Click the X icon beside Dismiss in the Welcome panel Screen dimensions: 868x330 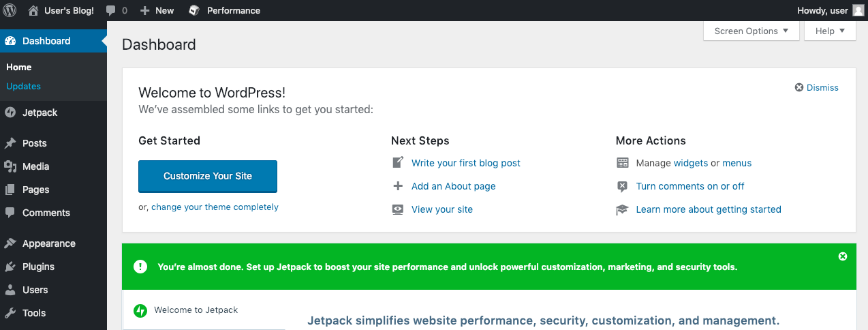pos(799,88)
